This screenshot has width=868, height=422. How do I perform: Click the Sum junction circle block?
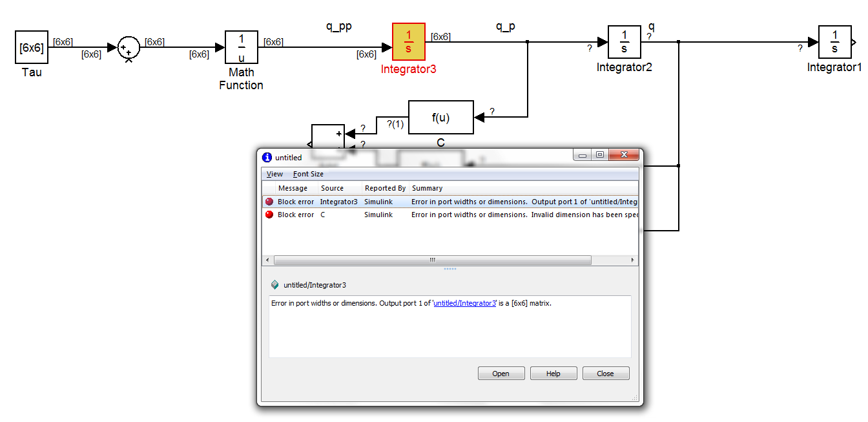click(x=128, y=48)
